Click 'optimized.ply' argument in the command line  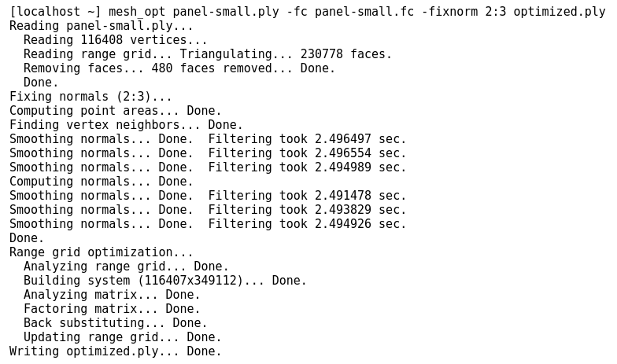point(559,12)
